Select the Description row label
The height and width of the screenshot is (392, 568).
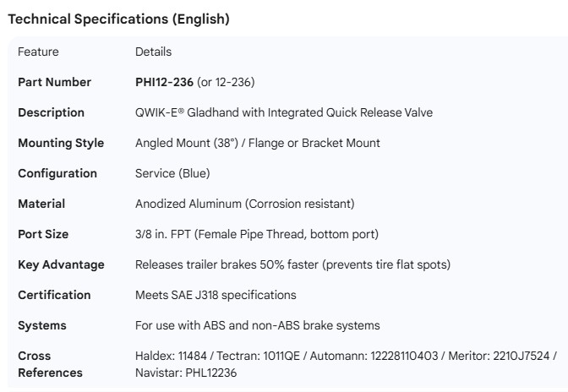click(x=51, y=112)
